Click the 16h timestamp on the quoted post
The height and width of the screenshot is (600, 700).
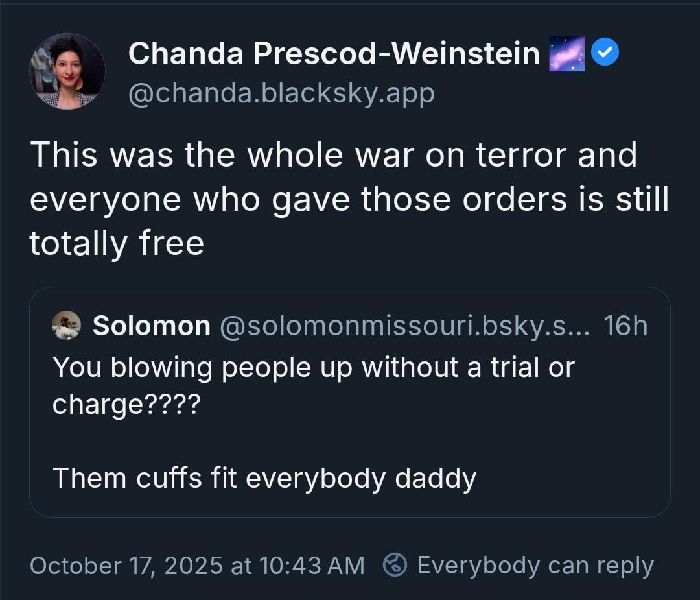tap(625, 326)
